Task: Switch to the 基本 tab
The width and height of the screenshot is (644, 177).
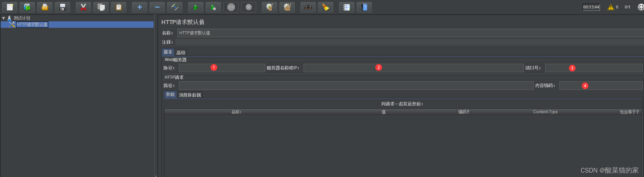Action: click(x=168, y=52)
